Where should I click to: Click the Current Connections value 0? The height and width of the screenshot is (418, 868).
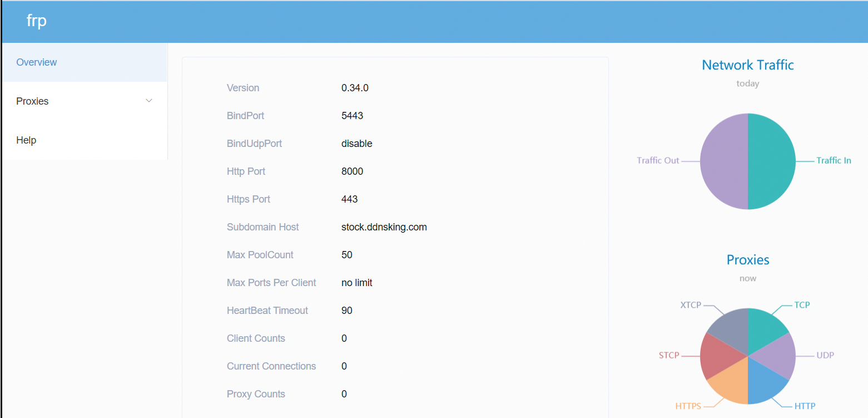[344, 366]
